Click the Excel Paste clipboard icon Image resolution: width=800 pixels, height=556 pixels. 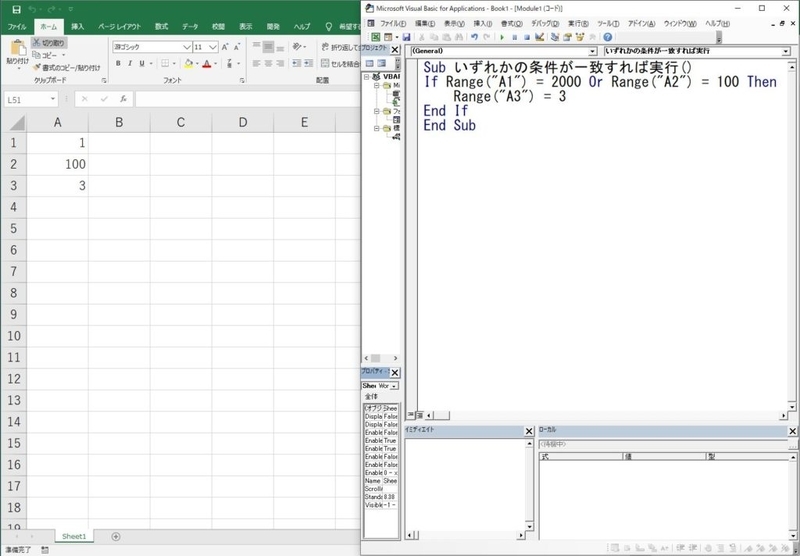18,47
